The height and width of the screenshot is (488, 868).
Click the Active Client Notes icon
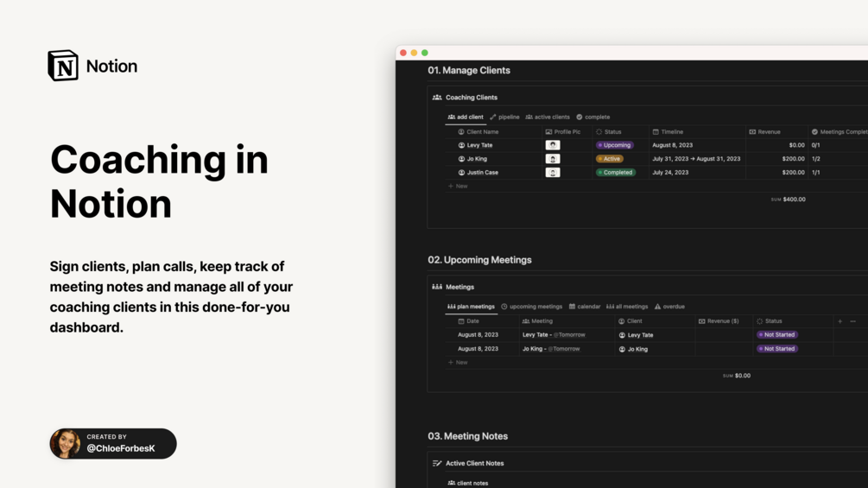[x=437, y=463]
